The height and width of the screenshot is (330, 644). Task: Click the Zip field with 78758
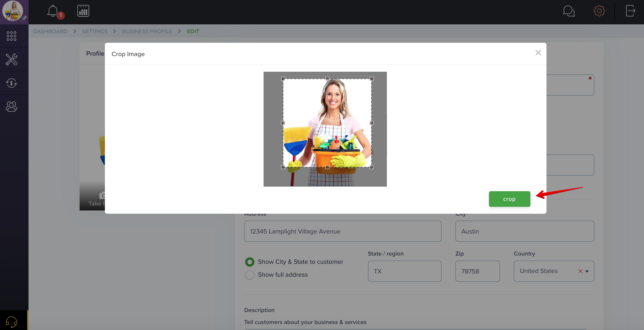(x=477, y=271)
